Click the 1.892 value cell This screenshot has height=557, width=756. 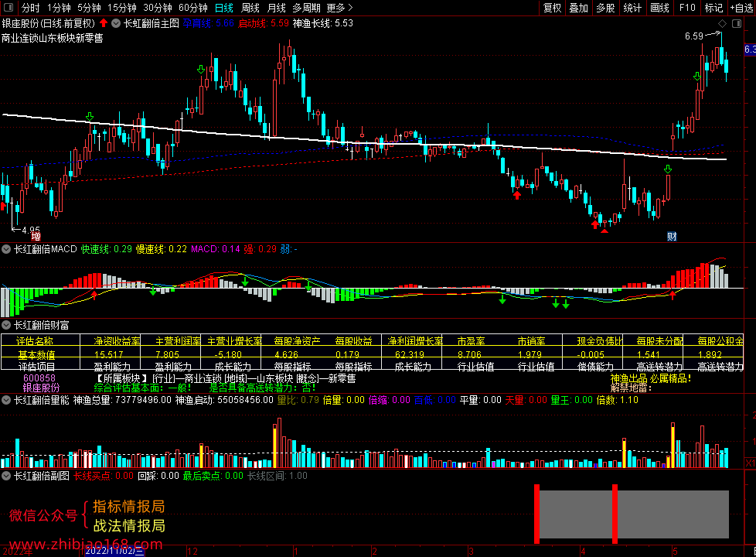pyautogui.click(x=710, y=354)
